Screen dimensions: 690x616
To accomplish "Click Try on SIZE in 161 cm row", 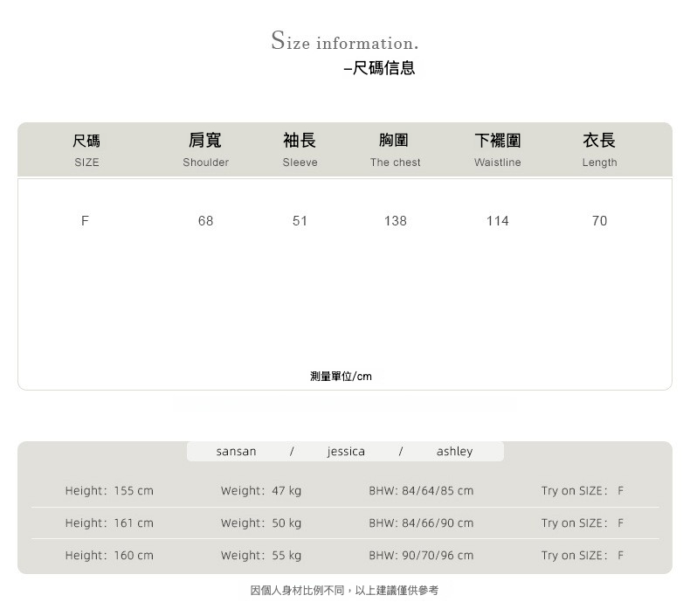I will tap(583, 523).
